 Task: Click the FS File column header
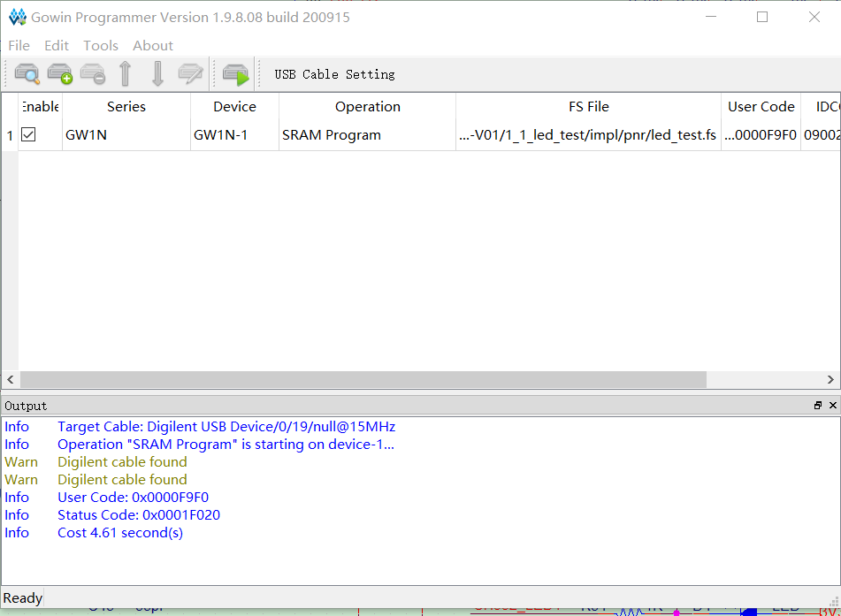(588, 106)
